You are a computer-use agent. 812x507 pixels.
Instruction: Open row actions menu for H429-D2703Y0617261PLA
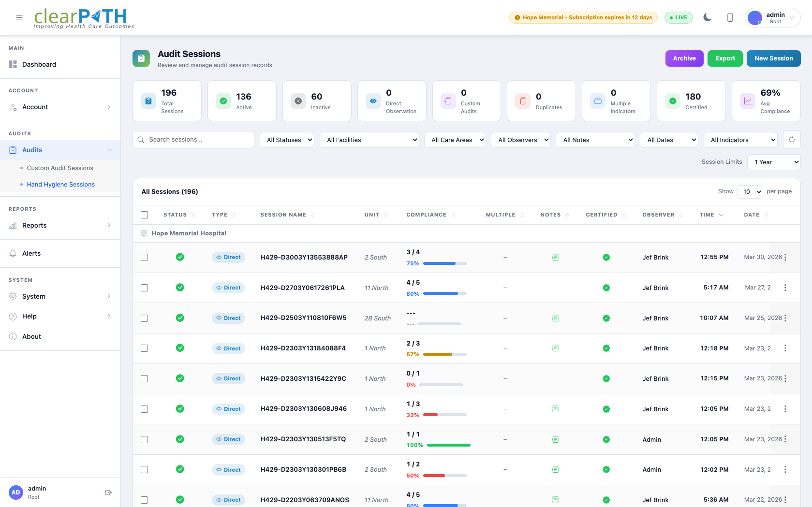click(x=785, y=288)
